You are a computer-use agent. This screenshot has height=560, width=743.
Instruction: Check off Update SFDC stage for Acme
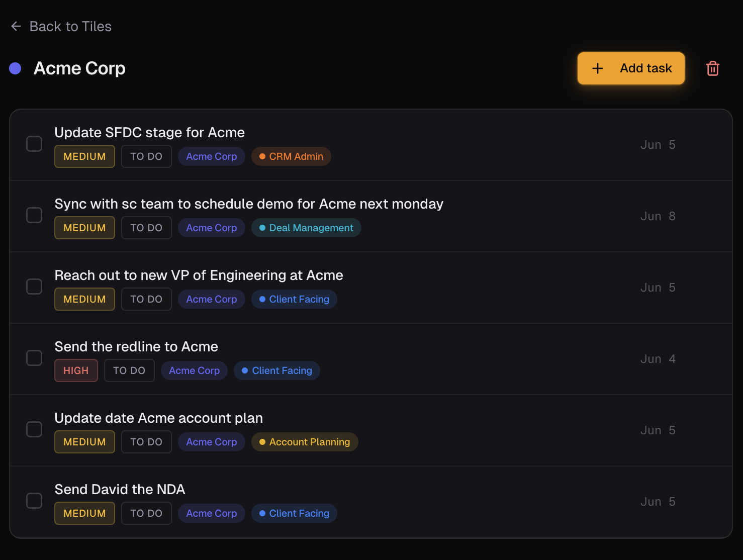(34, 144)
